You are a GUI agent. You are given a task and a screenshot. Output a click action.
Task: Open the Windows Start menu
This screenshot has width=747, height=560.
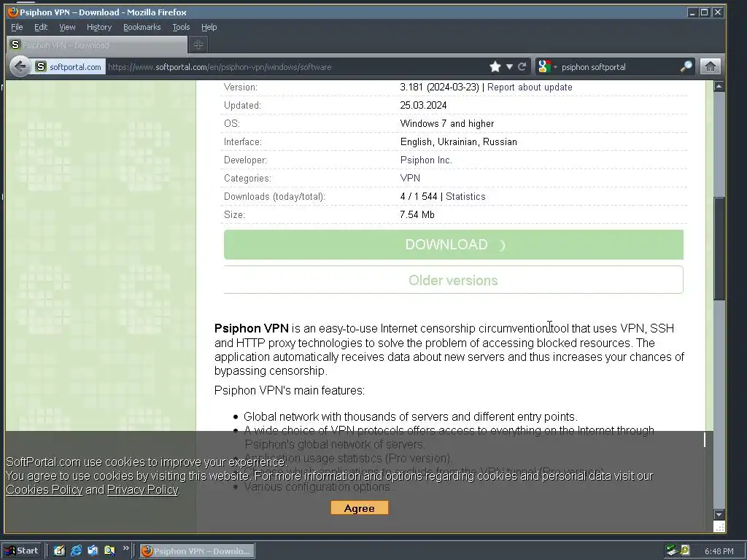point(22,551)
